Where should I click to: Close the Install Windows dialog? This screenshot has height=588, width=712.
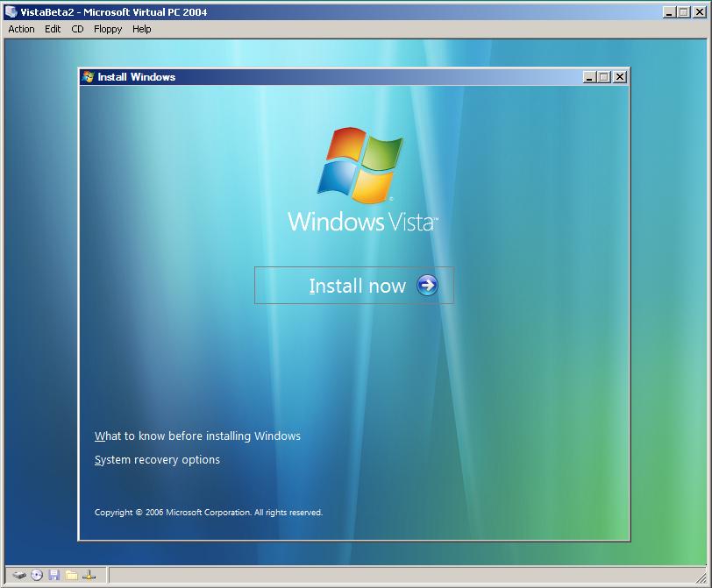click(x=619, y=77)
